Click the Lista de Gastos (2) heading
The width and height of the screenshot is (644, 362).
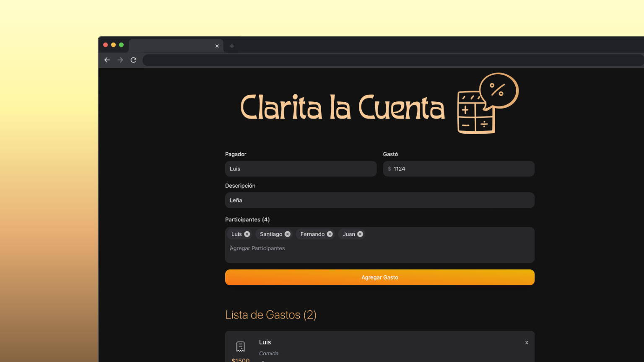271,315
